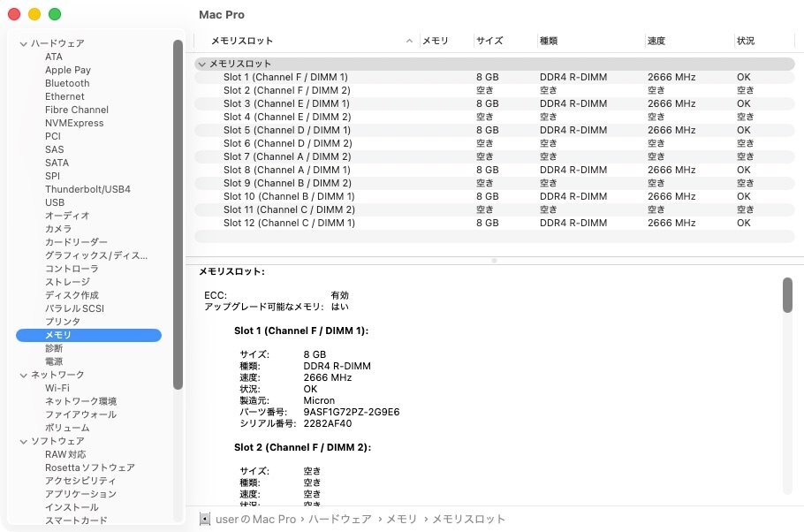Image resolution: width=804 pixels, height=532 pixels.
Task: Select ネットワーク環境 in the sidebar
Action: (80, 402)
